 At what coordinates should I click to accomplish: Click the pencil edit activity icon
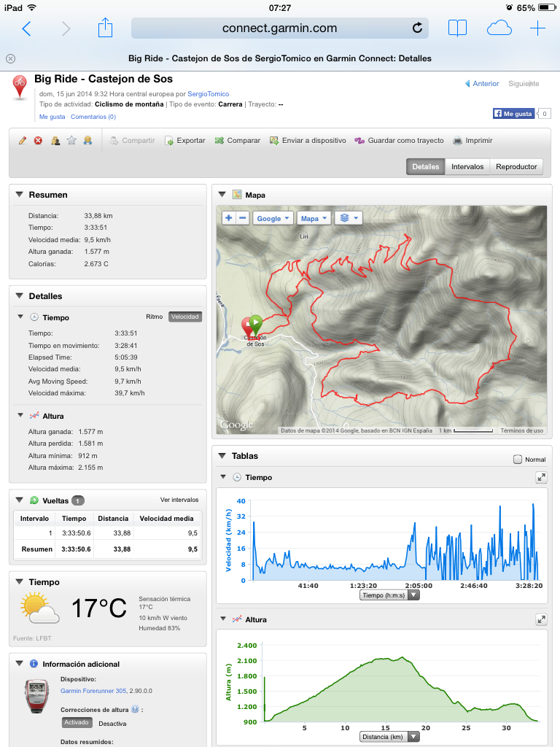tap(23, 141)
